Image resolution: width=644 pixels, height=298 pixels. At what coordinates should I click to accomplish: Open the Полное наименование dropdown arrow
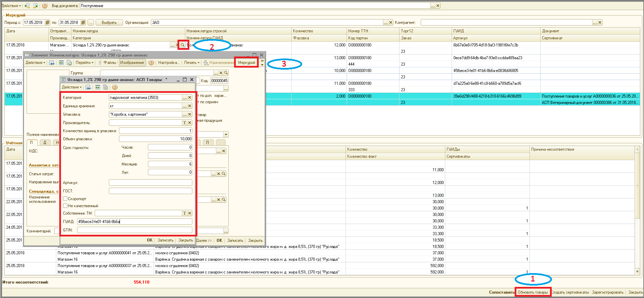[x=226, y=135]
